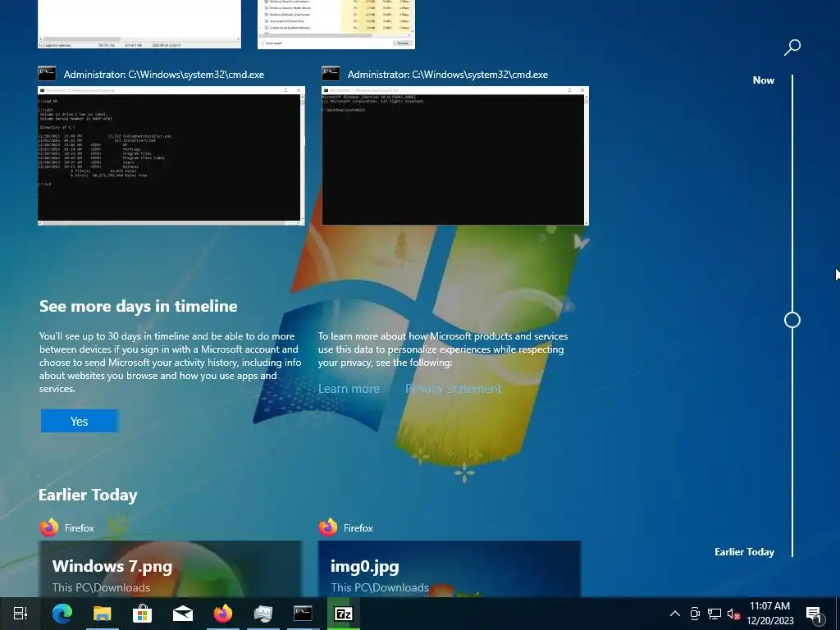
Task: Select Task Manager thumbnail with process list
Action: tap(336, 24)
